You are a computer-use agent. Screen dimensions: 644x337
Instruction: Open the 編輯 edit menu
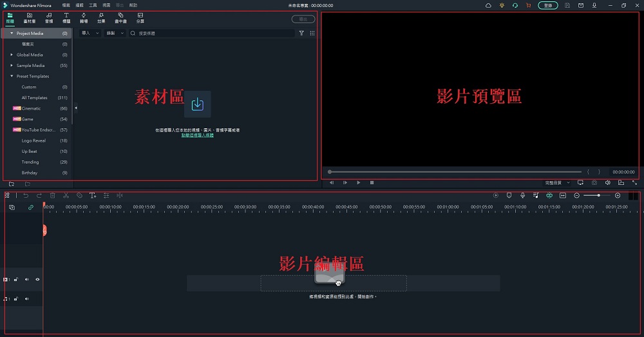click(x=79, y=5)
